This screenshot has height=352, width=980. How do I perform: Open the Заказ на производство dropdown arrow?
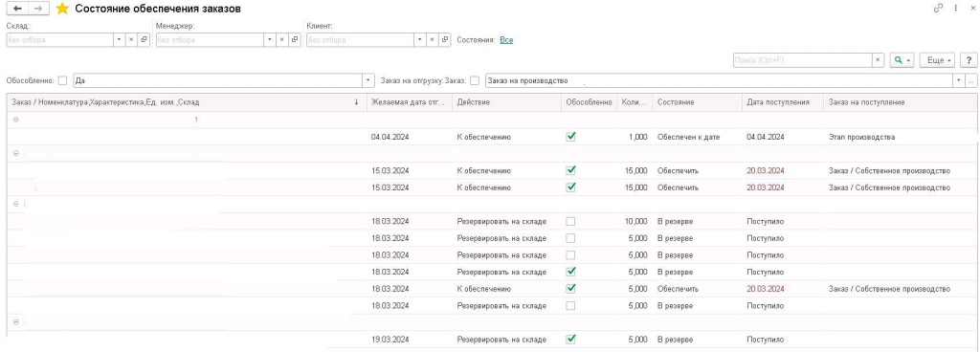(959, 81)
